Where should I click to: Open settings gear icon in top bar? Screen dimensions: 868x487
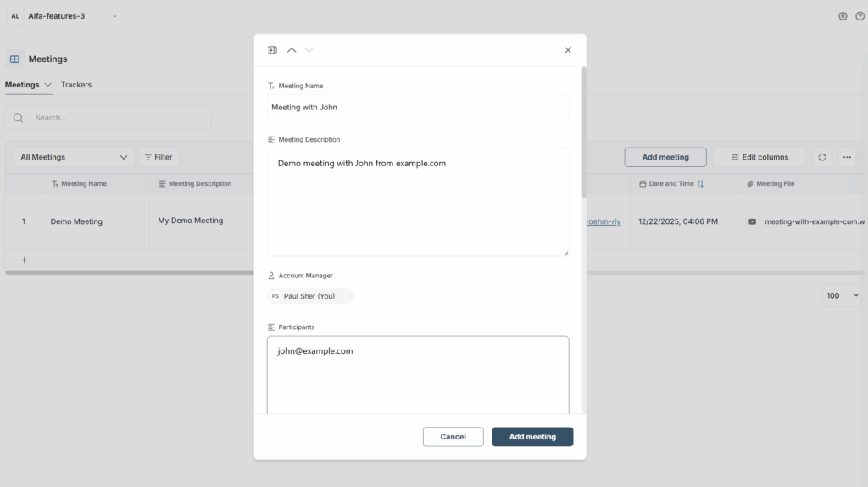pyautogui.click(x=843, y=16)
